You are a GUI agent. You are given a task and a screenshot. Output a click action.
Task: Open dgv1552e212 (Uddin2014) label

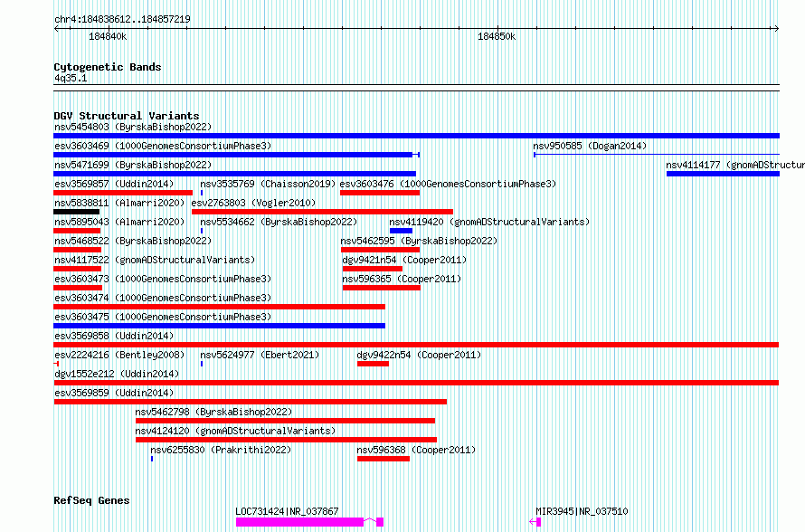click(x=117, y=374)
